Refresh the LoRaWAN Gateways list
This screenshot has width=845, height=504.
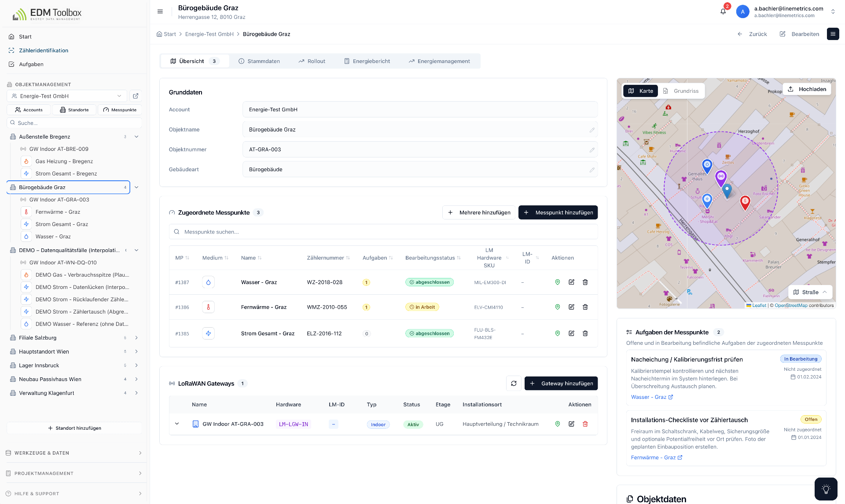click(514, 383)
